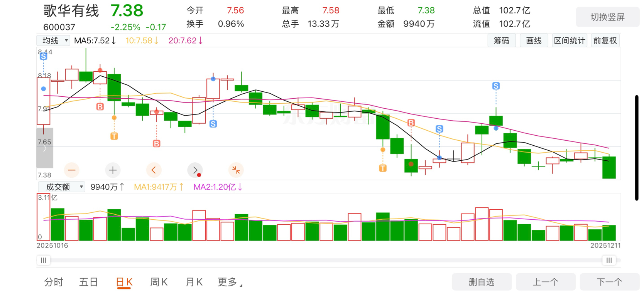Switch to portrait with 切换竖屏
Viewport: 644px width, 296px height.
608,17
